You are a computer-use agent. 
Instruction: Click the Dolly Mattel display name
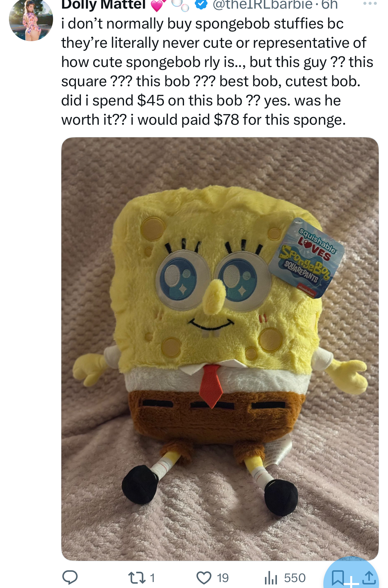coord(103,5)
